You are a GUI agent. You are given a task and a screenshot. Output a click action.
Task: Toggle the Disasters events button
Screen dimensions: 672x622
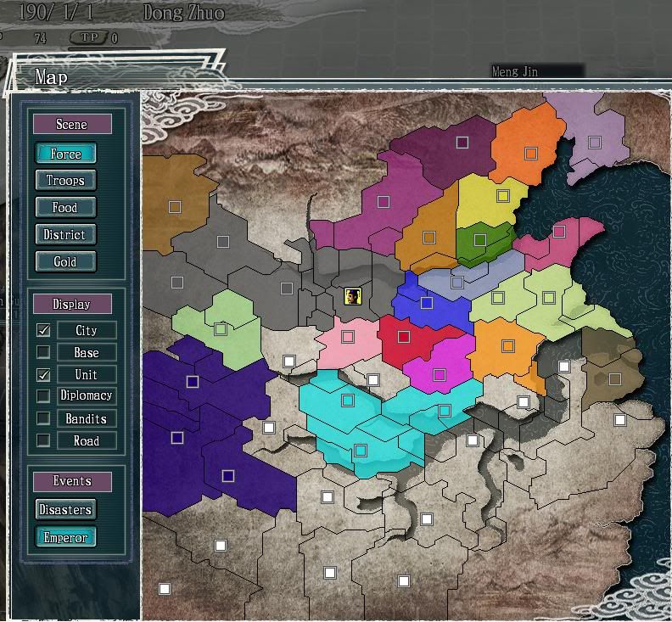[x=65, y=509]
